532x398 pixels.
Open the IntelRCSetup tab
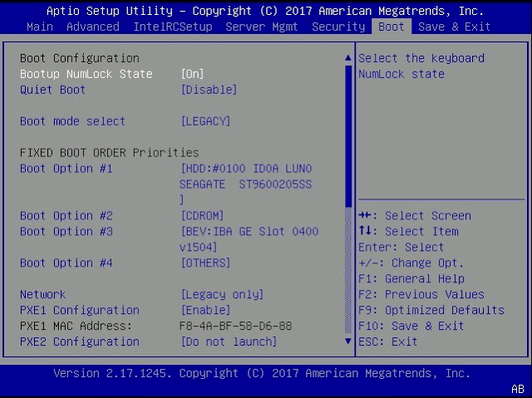point(173,27)
